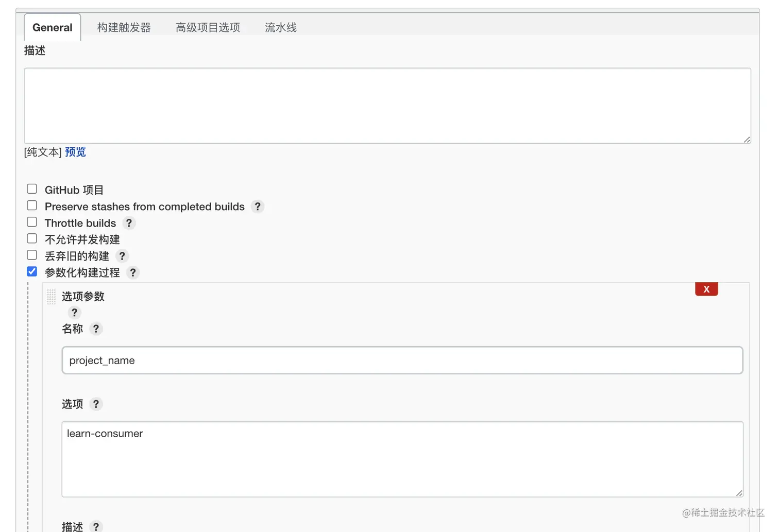Open help for Preserve stashes option
Screen dimensions: 779x532
coord(258,207)
